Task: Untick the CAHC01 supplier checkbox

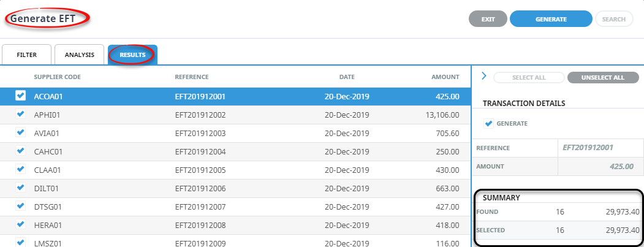Action: coord(20,151)
